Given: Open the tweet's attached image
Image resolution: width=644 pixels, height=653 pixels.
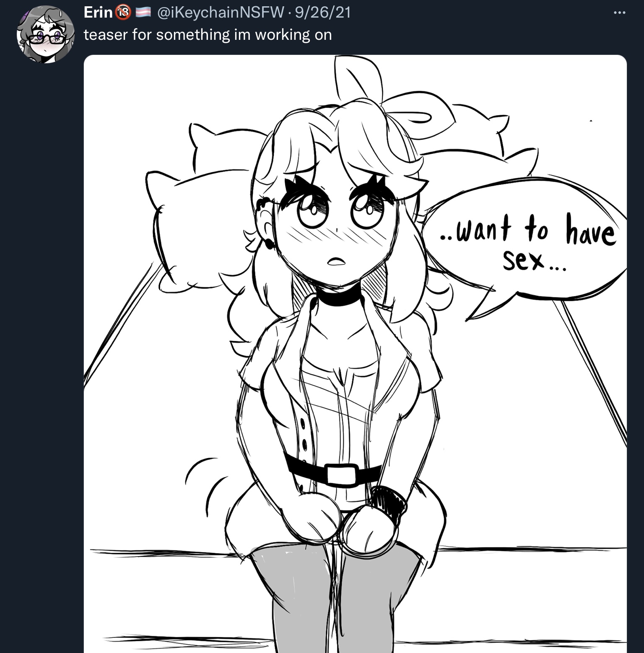Looking at the screenshot, I should (355, 354).
